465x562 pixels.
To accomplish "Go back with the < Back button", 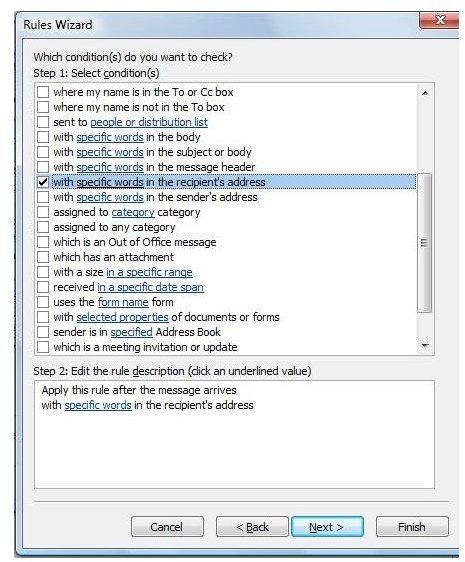I will point(252,527).
